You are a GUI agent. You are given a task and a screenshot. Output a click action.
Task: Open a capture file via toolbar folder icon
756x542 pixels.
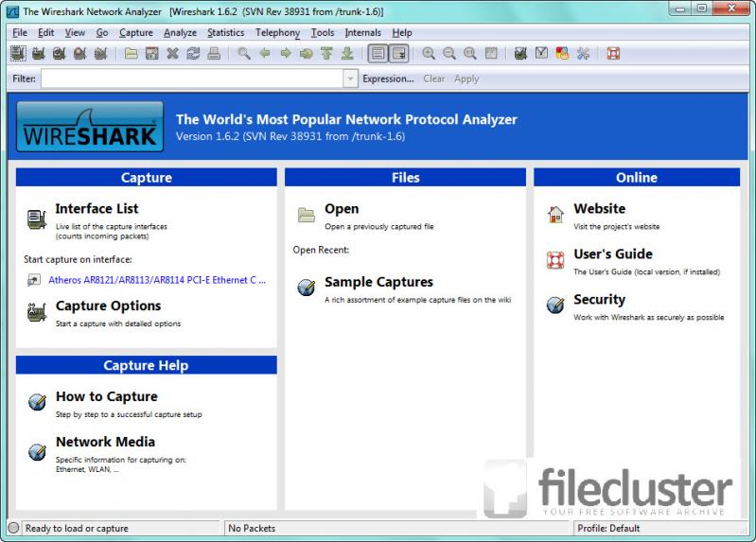coord(132,53)
